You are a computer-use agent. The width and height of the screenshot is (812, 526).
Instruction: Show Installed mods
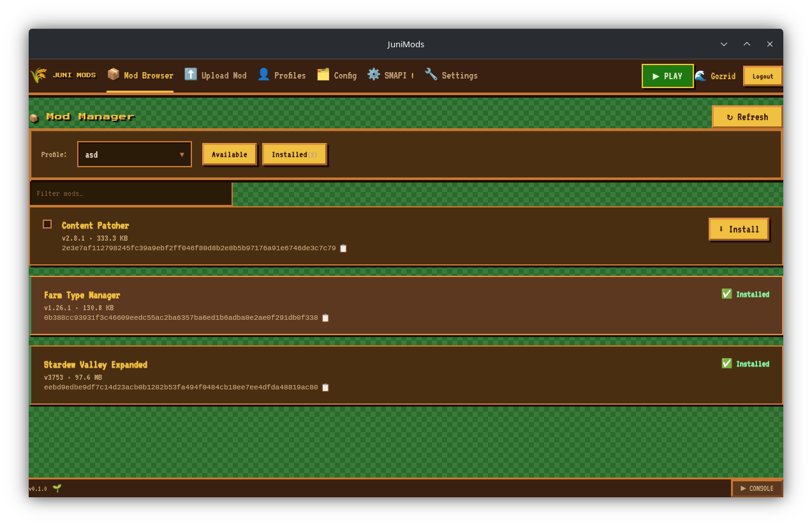294,154
